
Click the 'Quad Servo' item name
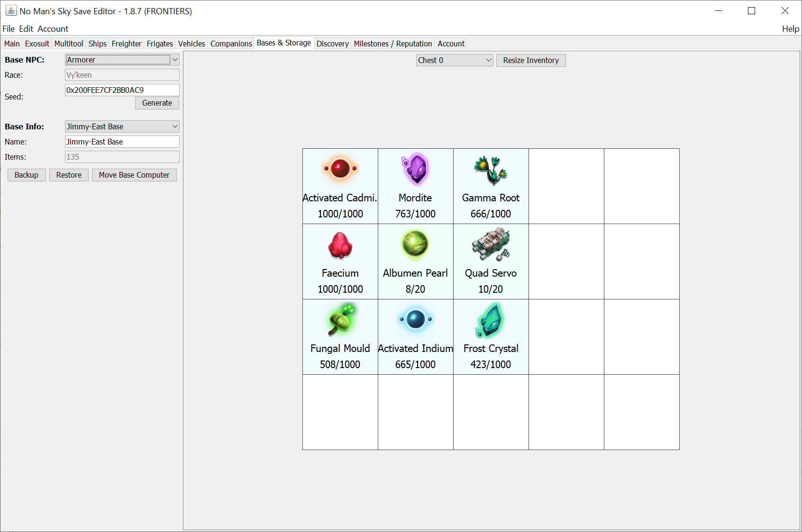click(x=491, y=273)
